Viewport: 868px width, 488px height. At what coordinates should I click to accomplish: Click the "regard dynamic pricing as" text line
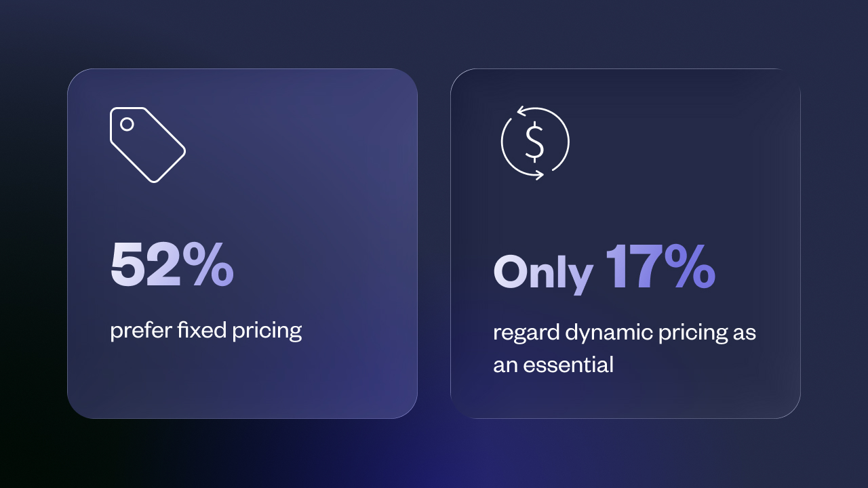click(624, 333)
